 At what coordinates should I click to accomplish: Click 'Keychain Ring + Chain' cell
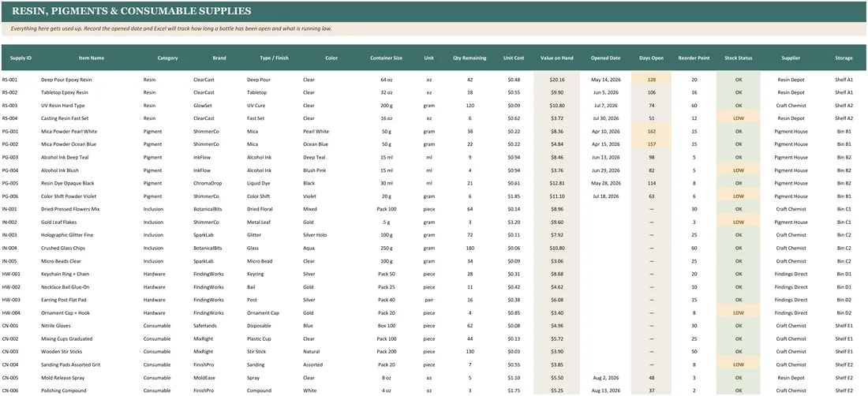(x=65, y=275)
